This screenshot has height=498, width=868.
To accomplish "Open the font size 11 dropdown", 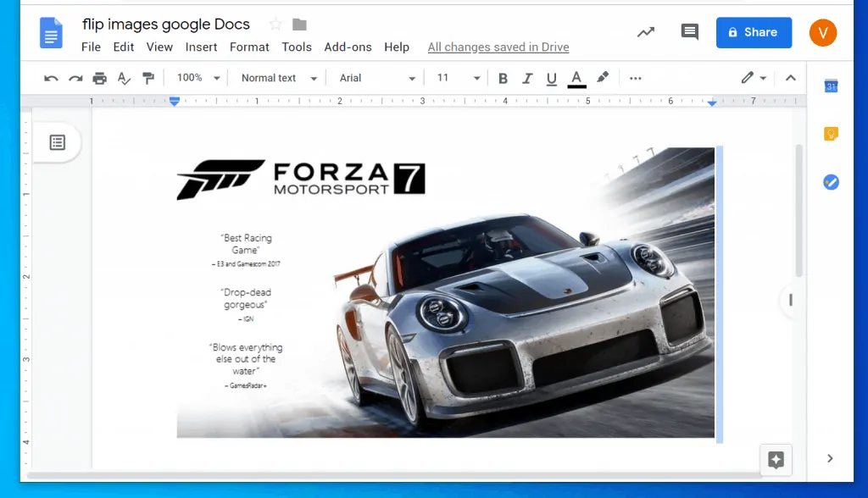I will (459, 78).
